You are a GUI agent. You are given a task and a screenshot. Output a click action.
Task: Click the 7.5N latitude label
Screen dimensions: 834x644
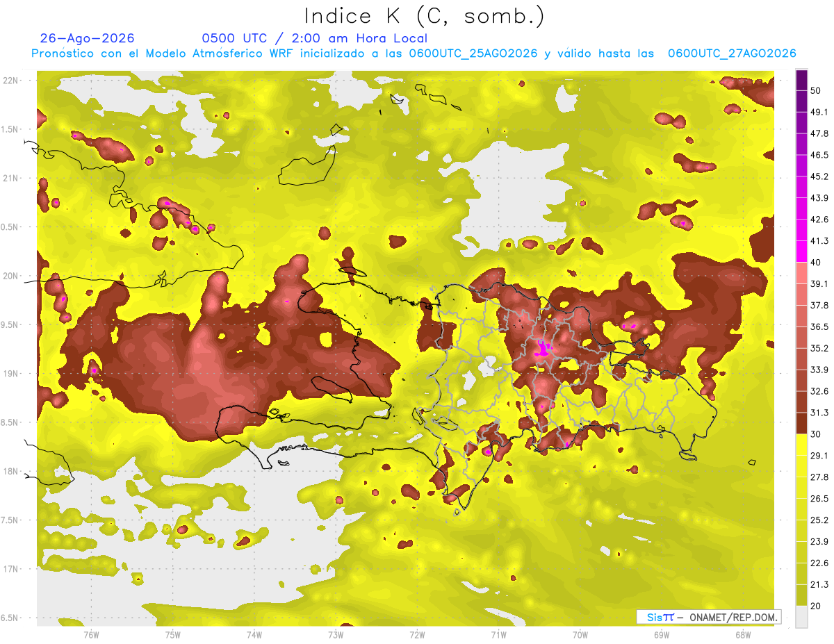point(10,520)
